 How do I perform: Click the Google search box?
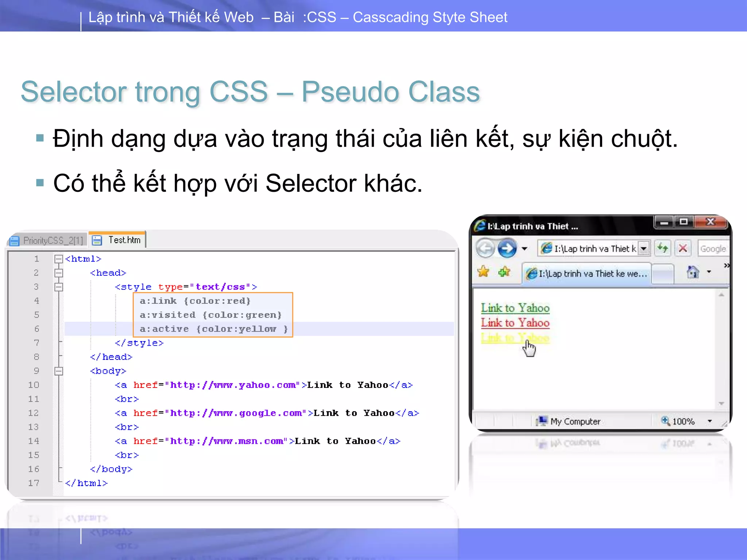pyautogui.click(x=713, y=249)
